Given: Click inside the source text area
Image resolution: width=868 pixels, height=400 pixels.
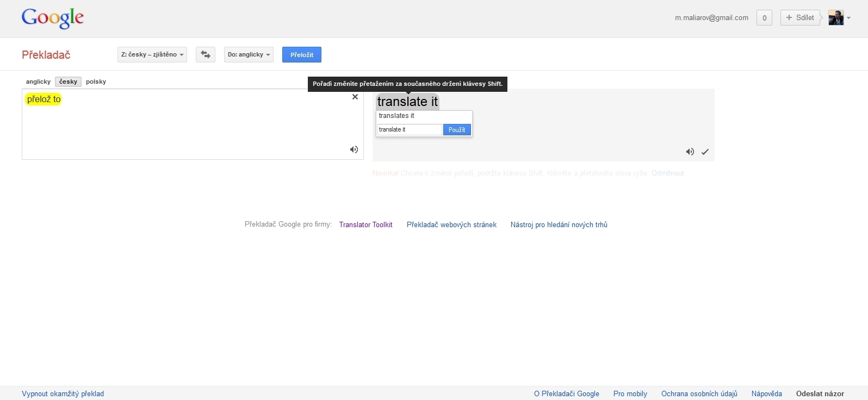Looking at the screenshot, I should point(193,124).
